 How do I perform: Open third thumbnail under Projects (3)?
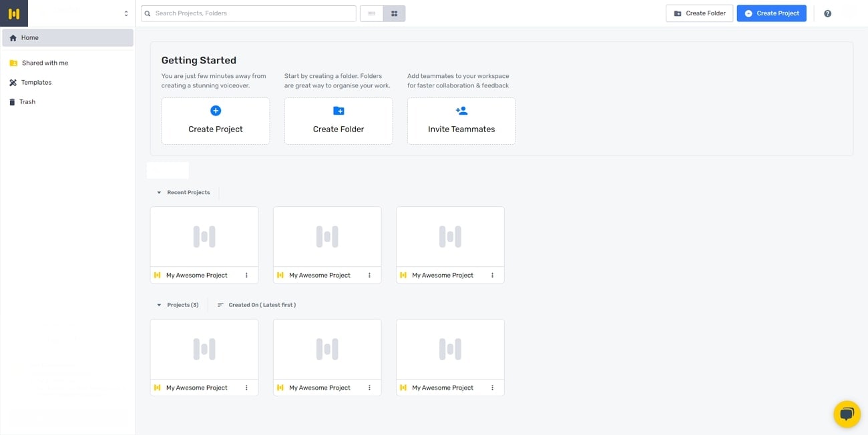tap(450, 349)
